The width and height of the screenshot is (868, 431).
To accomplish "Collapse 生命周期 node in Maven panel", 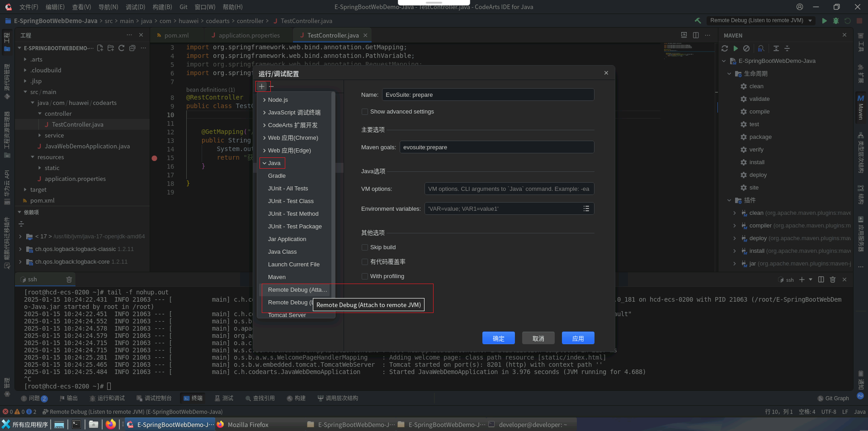I will coord(729,74).
